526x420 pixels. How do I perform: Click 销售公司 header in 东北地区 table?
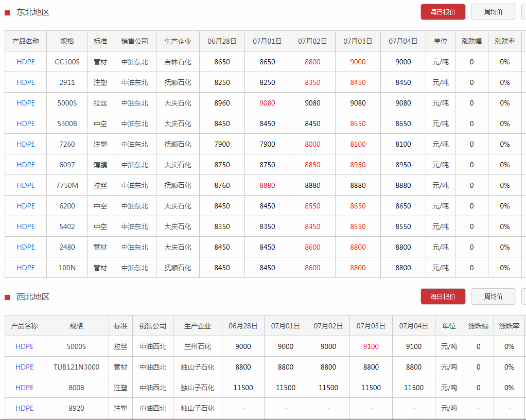coord(134,41)
